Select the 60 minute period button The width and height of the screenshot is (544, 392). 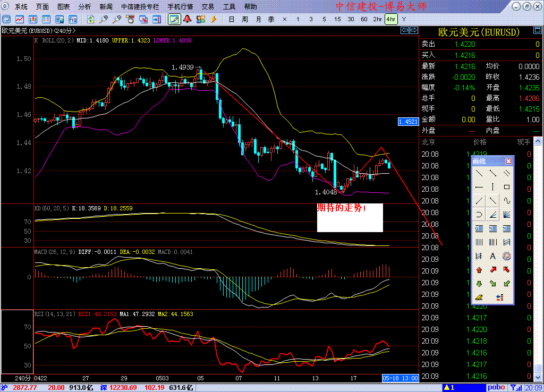click(x=364, y=20)
